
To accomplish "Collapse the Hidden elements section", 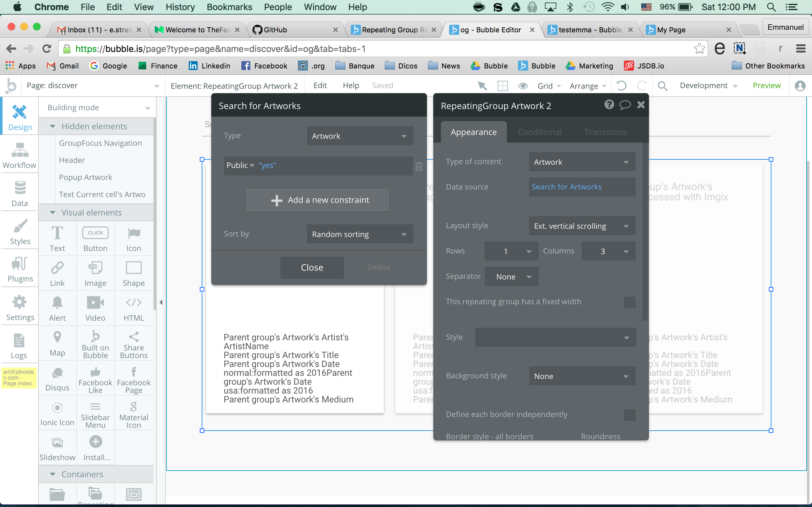I will click(53, 126).
